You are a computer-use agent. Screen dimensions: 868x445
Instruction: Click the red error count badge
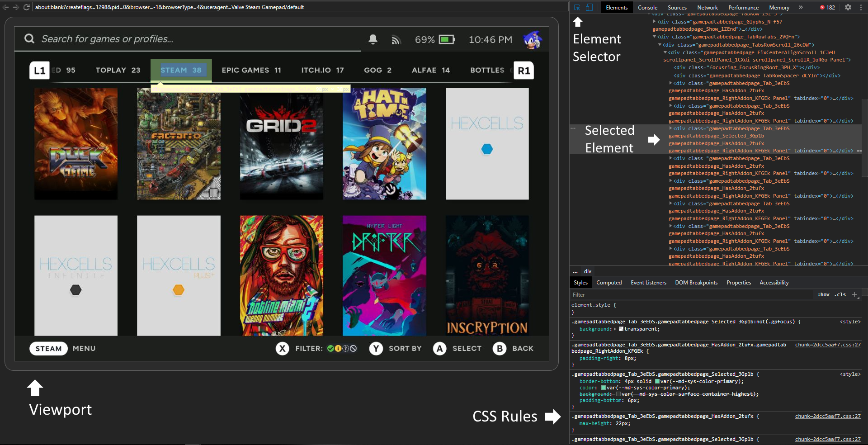[827, 7]
